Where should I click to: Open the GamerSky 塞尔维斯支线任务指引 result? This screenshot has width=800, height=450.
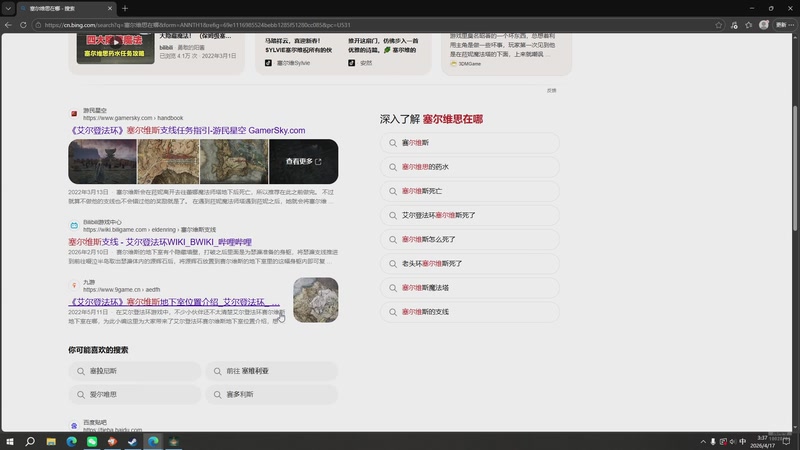click(x=187, y=131)
